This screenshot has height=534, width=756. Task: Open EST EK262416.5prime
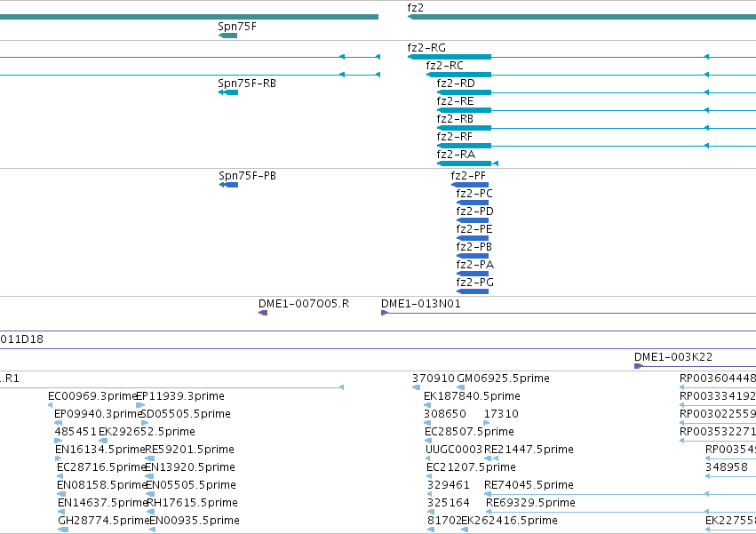pos(510,521)
